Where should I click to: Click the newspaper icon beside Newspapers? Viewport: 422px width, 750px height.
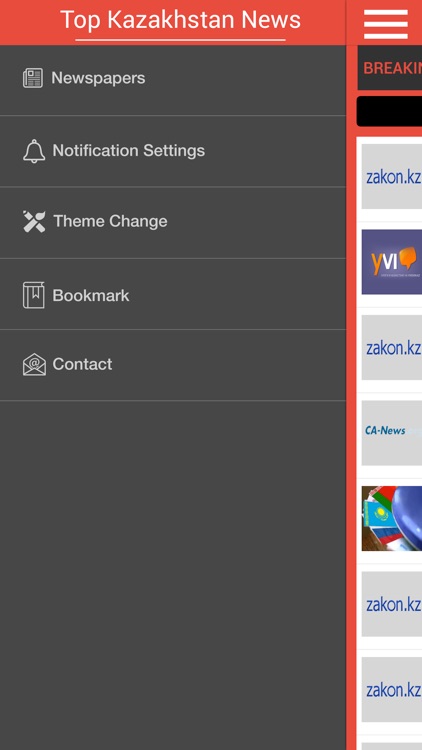coord(33,78)
